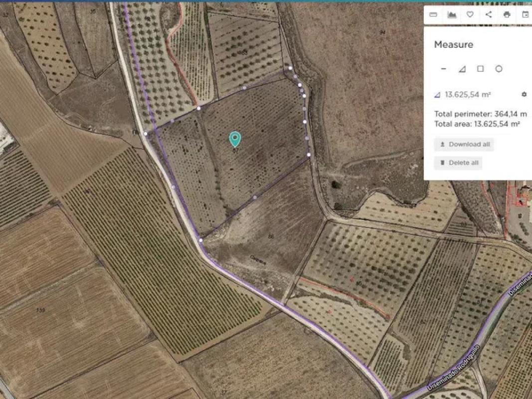
Task: Click the Diseminado Rodriguillo road label
Action: point(453,367)
